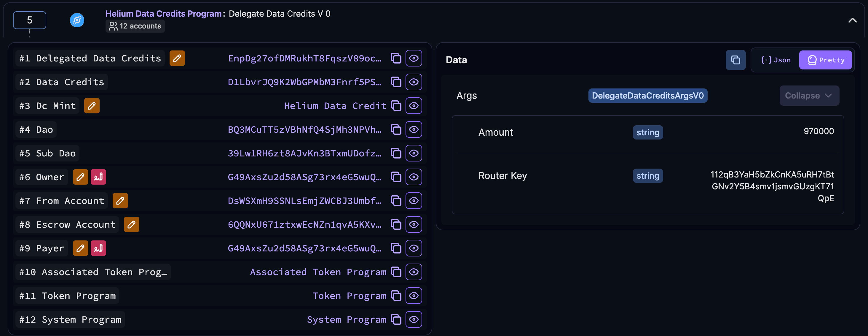Toggle eye view for the Sub Dao account

tap(414, 153)
